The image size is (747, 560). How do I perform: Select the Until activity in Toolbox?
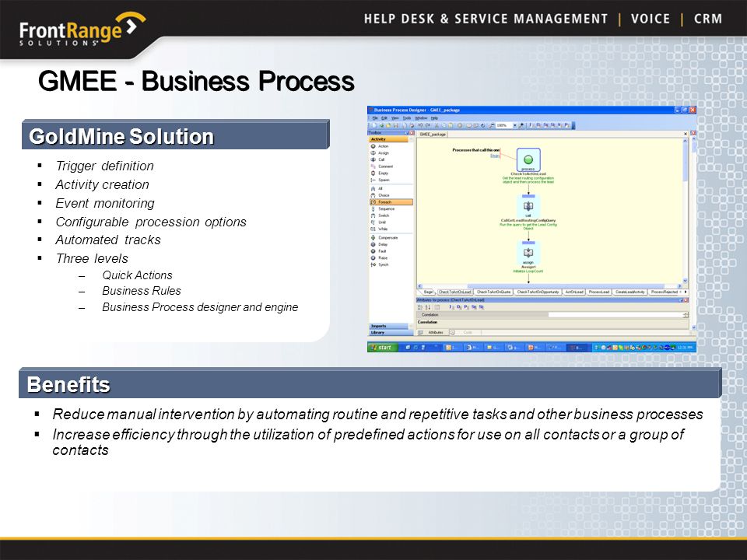(379, 222)
